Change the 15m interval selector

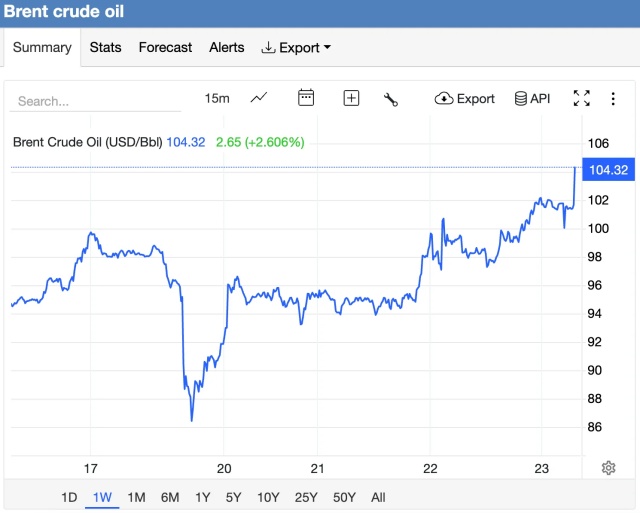click(x=217, y=98)
